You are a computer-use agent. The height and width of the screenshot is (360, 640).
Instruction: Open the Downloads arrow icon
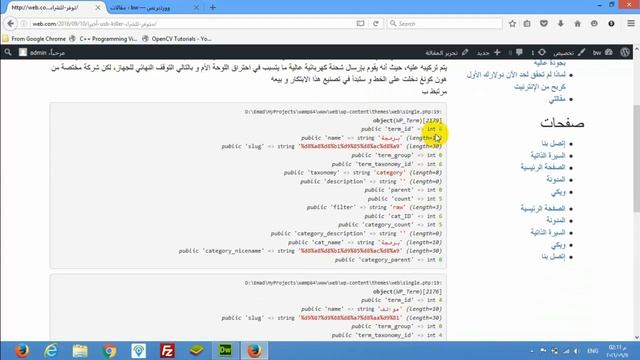click(561, 24)
